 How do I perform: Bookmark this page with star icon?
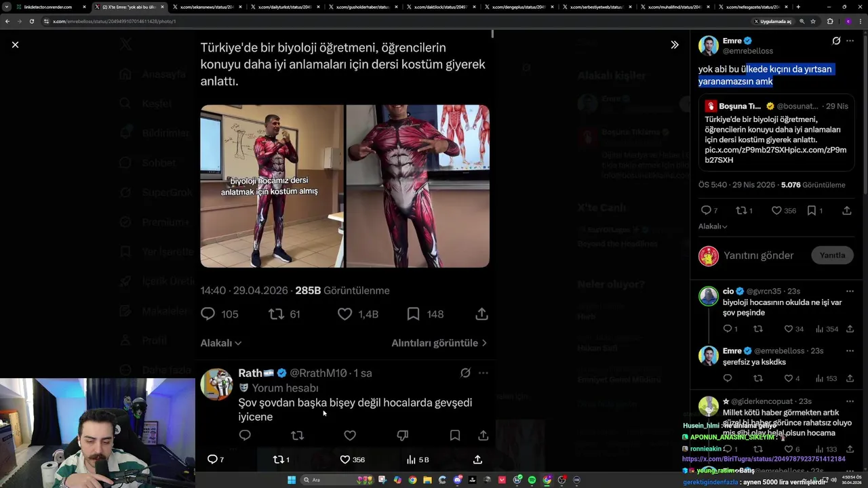813,21
